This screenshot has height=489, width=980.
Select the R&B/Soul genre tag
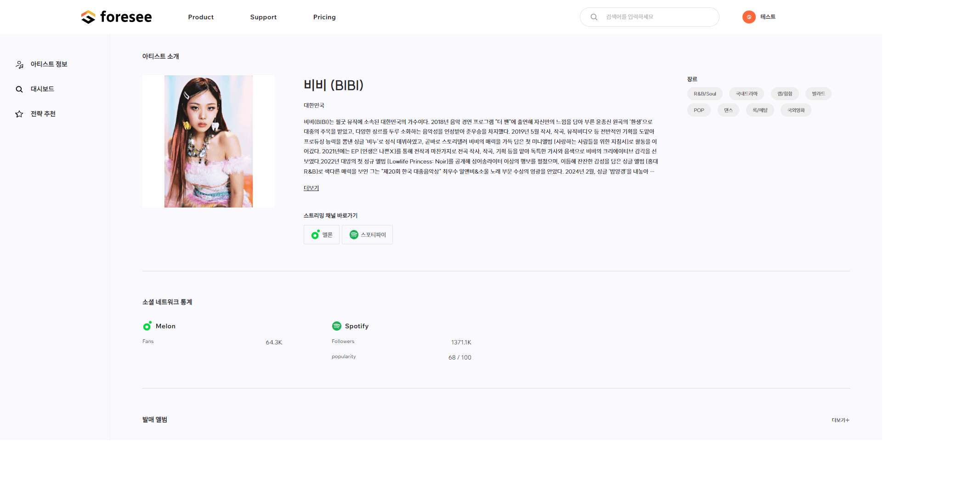704,94
